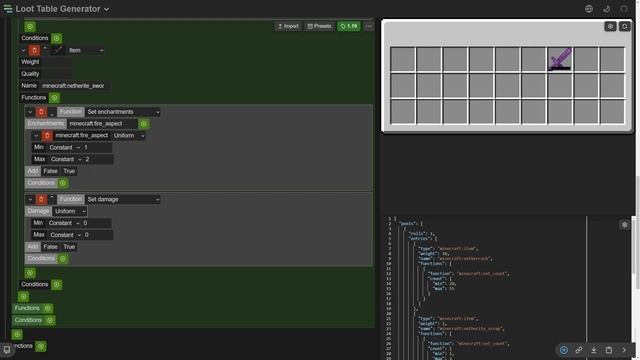Edit the Name field minecraft:netherite_sword
The image size is (640, 360).
pos(75,86)
